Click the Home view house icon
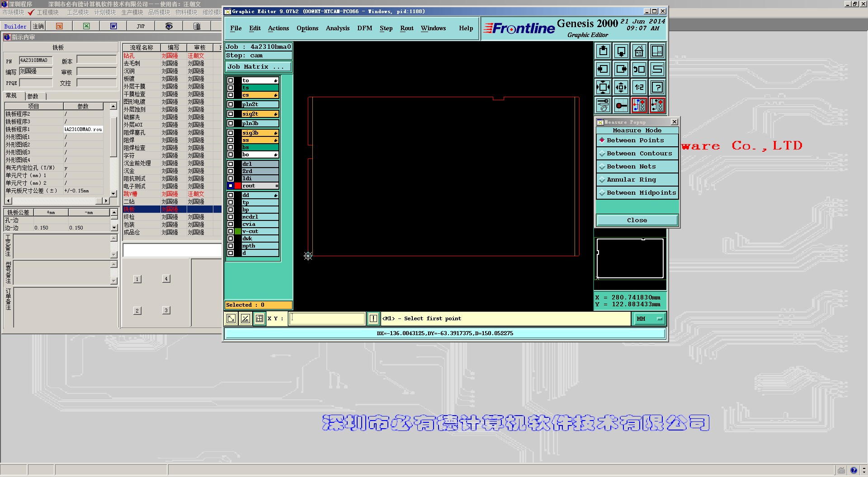The width and height of the screenshot is (868, 477). coord(639,51)
